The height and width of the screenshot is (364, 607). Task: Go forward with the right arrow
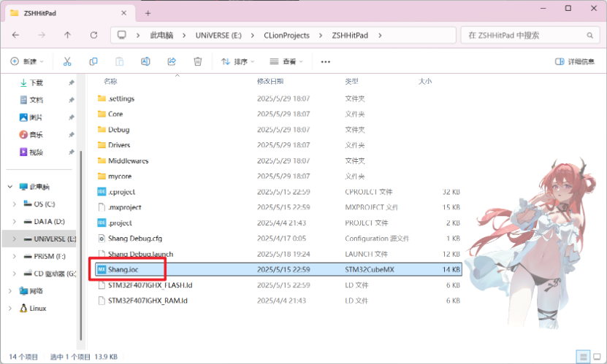[42, 35]
